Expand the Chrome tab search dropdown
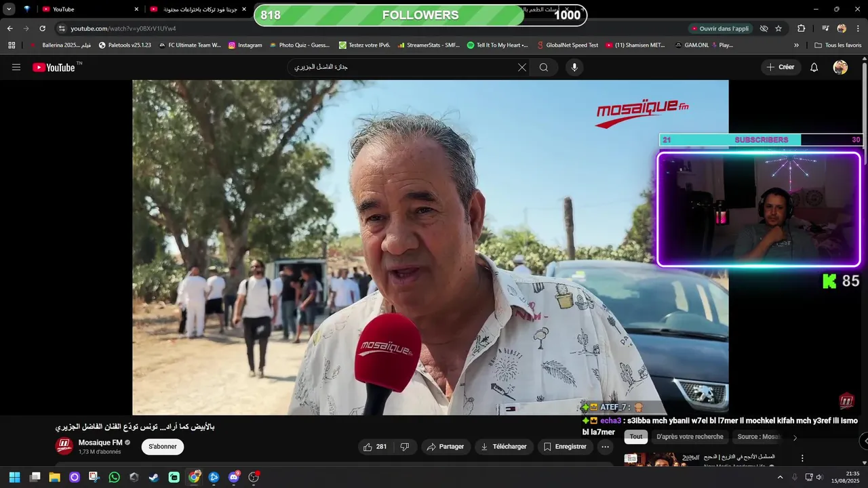The height and width of the screenshot is (488, 868). click(9, 9)
